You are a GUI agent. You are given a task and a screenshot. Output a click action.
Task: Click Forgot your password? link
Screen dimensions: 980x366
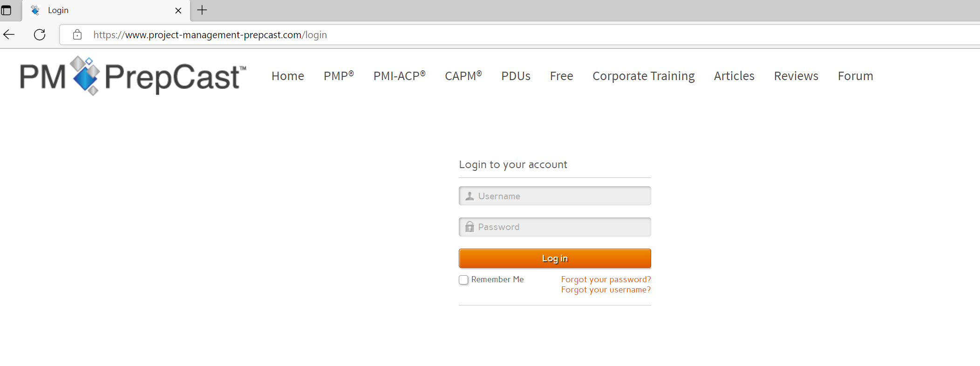tap(606, 279)
